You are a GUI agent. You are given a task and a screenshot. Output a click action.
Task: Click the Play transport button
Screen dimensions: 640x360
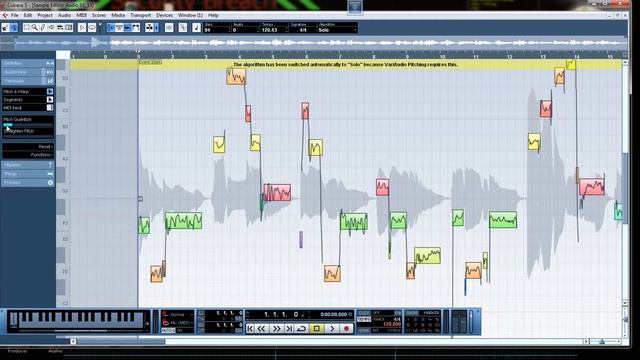tap(332, 328)
